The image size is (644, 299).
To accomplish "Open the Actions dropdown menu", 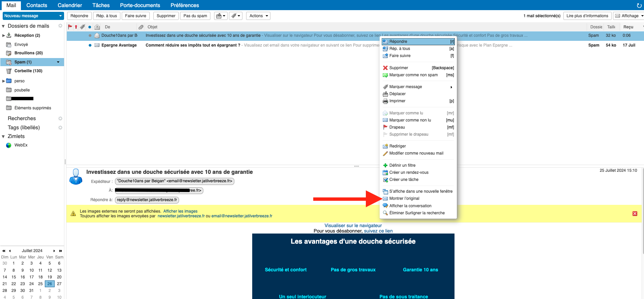I will 258,16.
